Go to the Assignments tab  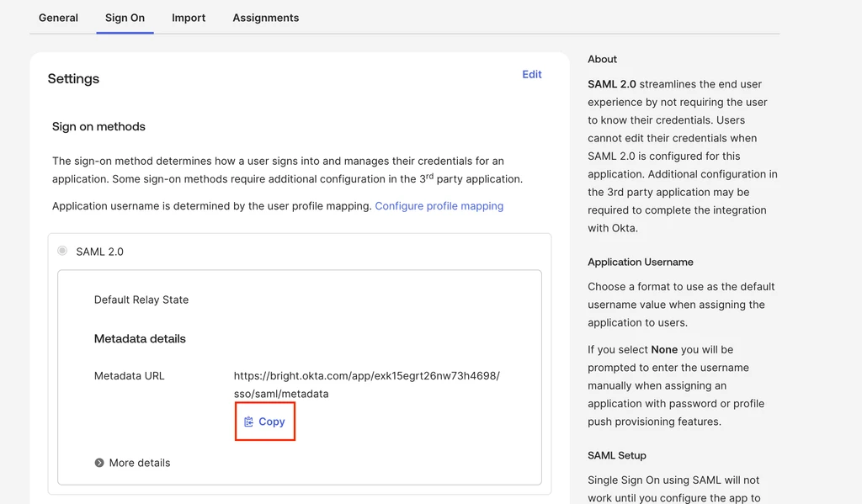point(265,18)
